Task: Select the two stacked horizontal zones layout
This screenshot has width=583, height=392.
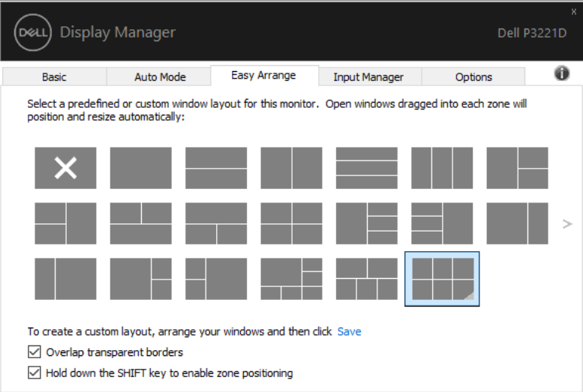Action: point(216,168)
